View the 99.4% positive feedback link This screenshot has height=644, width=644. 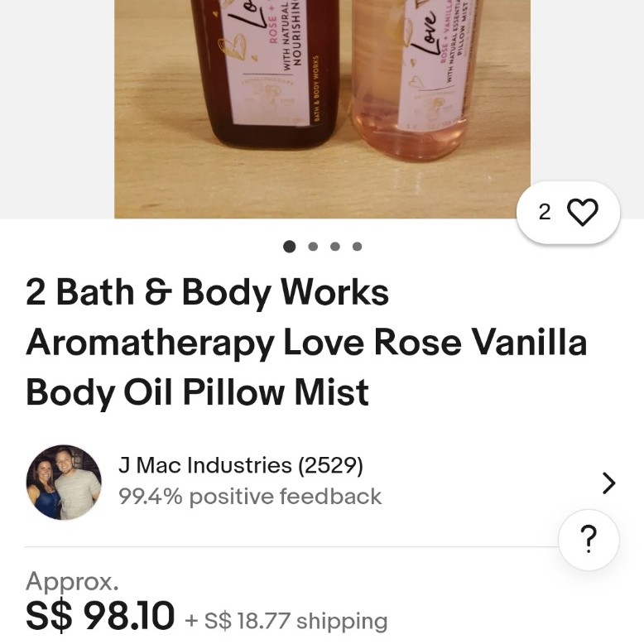[x=250, y=496]
